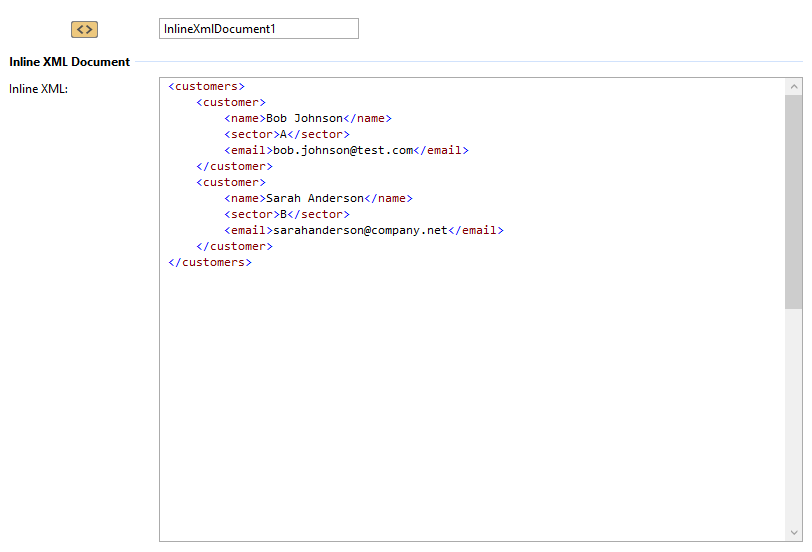Click the Inline XML Document section header
This screenshot has width=812, height=552.
[x=70, y=62]
